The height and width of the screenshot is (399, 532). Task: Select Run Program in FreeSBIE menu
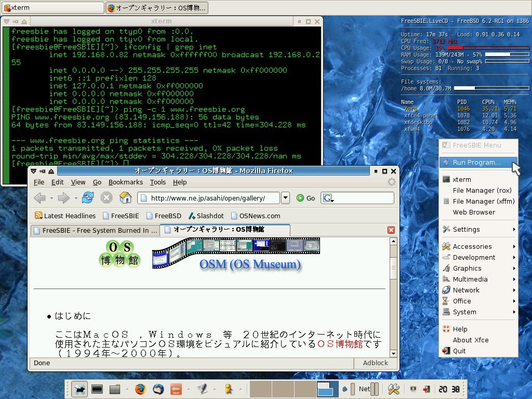coord(476,162)
